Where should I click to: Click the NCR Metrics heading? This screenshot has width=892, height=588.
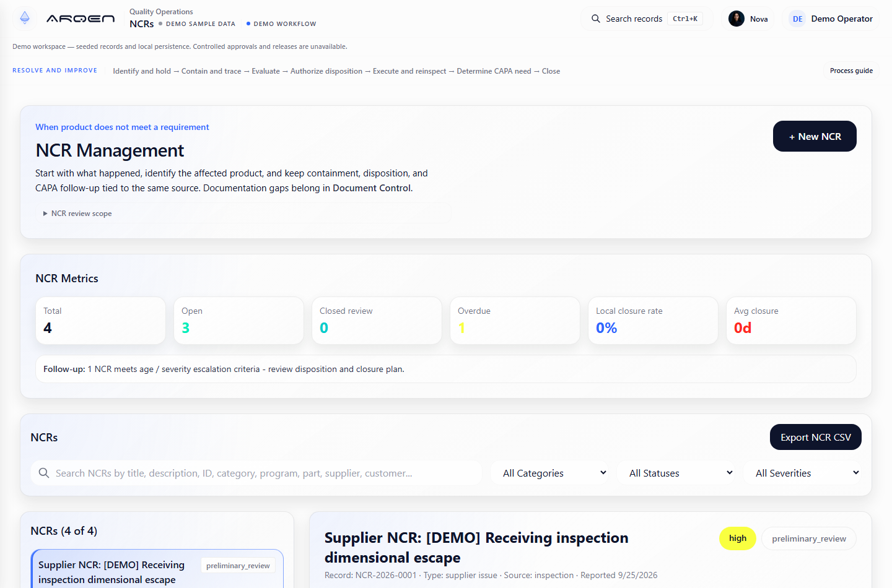(x=67, y=279)
